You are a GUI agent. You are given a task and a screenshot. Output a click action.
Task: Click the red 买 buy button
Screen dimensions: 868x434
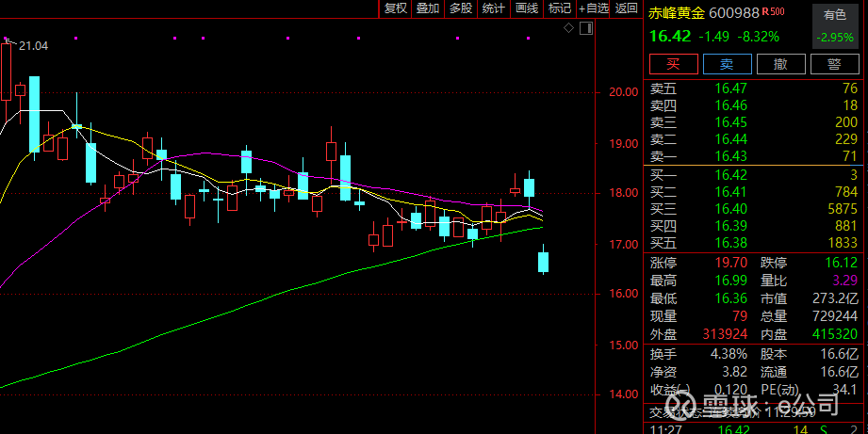click(x=674, y=64)
